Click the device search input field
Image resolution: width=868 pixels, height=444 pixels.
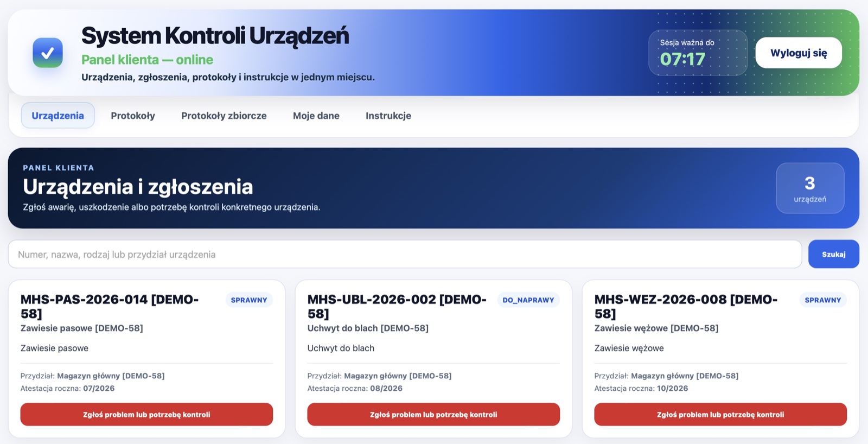[x=405, y=254]
